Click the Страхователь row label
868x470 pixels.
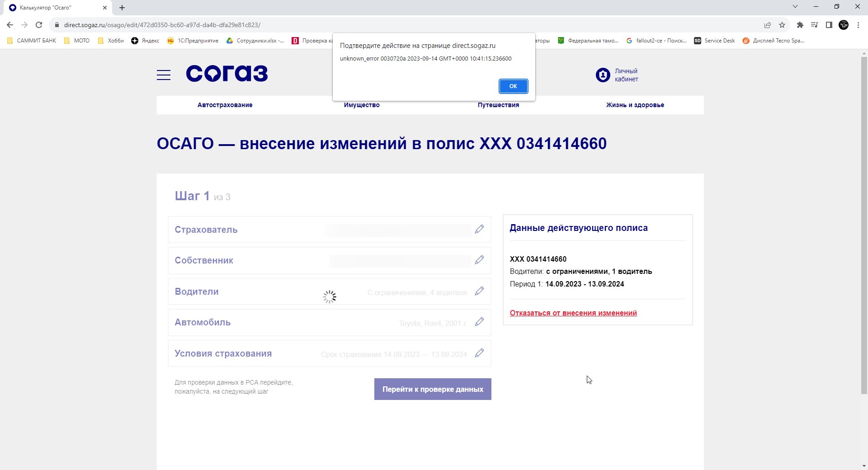[206, 230]
